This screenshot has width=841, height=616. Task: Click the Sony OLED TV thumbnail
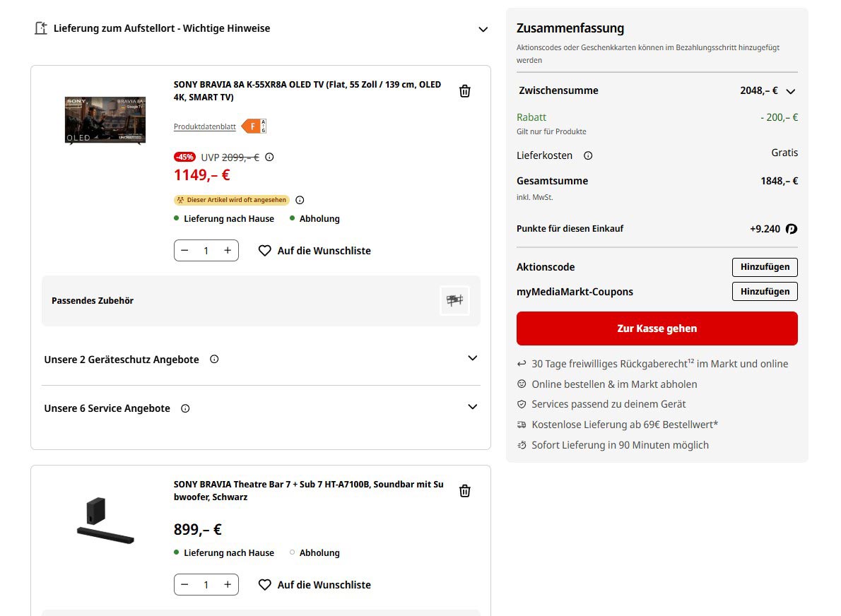tap(105, 121)
